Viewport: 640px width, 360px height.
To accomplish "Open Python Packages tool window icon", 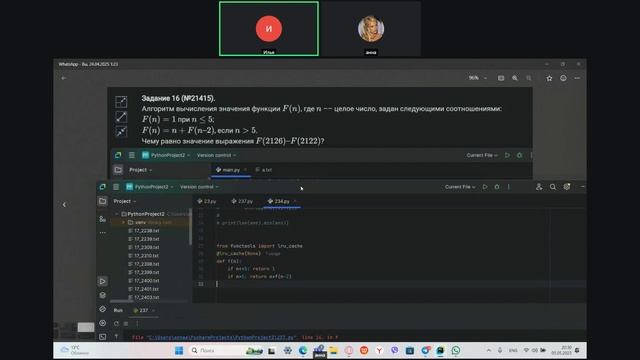I will 102,295.
